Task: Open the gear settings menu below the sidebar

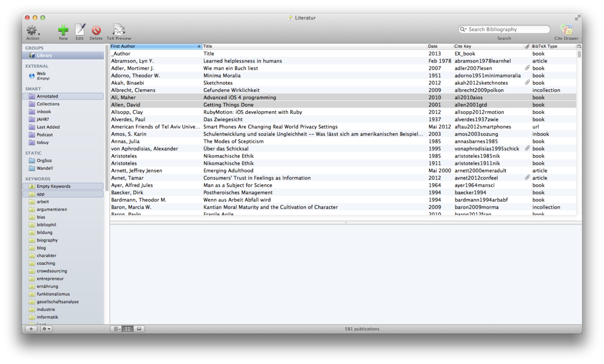Action: [x=46, y=328]
